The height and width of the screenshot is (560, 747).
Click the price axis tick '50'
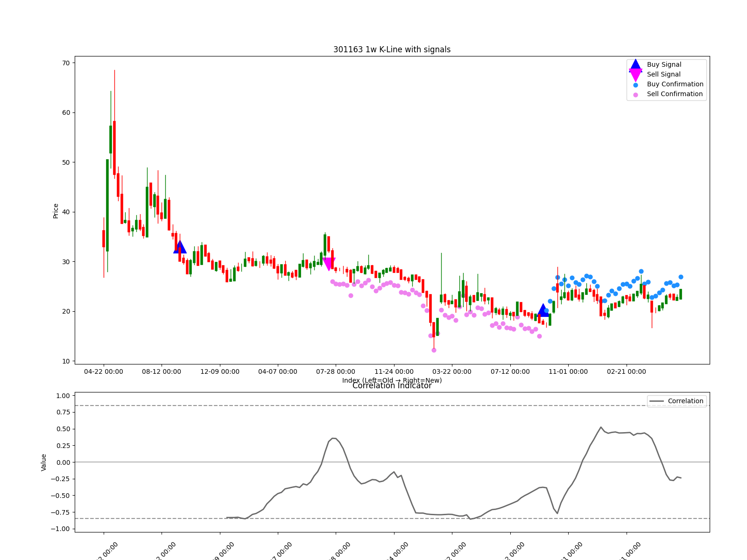[66, 162]
